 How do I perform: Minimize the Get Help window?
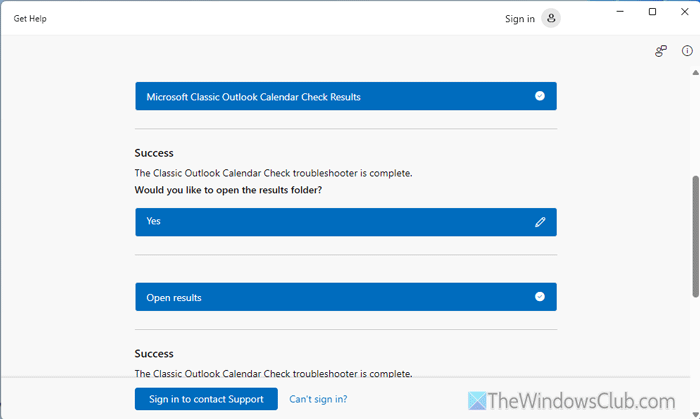pos(618,12)
